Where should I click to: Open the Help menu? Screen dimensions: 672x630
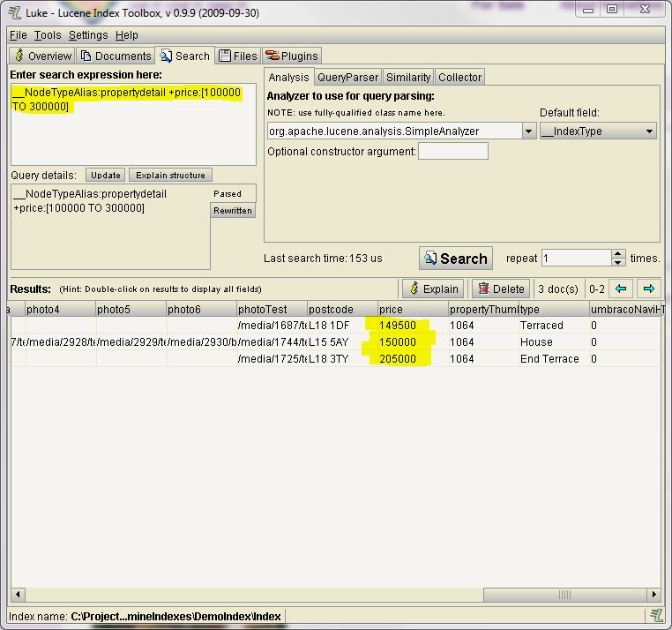(x=127, y=35)
